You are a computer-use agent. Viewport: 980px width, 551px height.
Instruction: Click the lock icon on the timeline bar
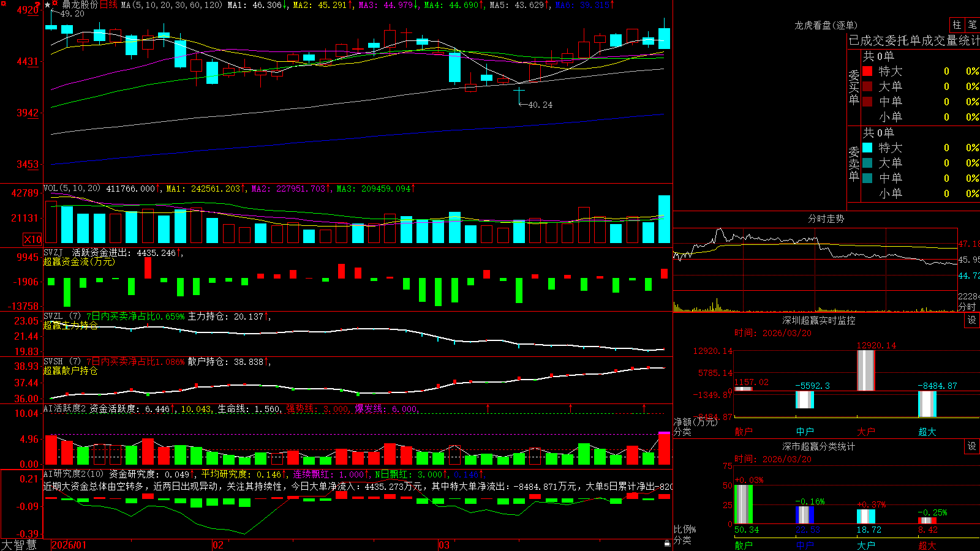pos(667,544)
